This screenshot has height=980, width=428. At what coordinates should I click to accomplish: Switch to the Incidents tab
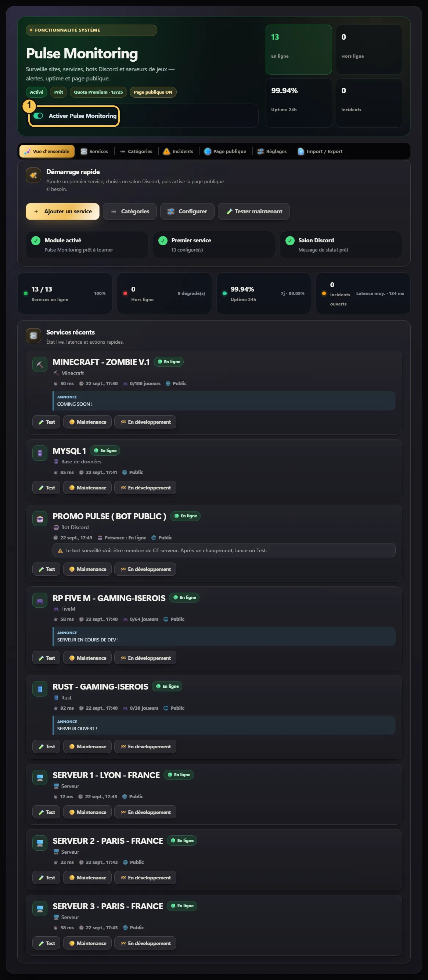[178, 151]
